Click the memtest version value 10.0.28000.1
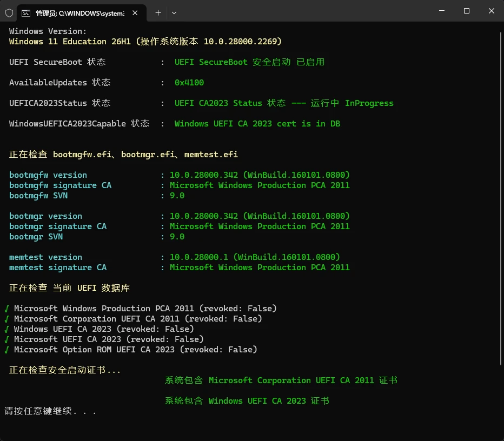Viewport: 504px width, 441px height. pos(255,257)
